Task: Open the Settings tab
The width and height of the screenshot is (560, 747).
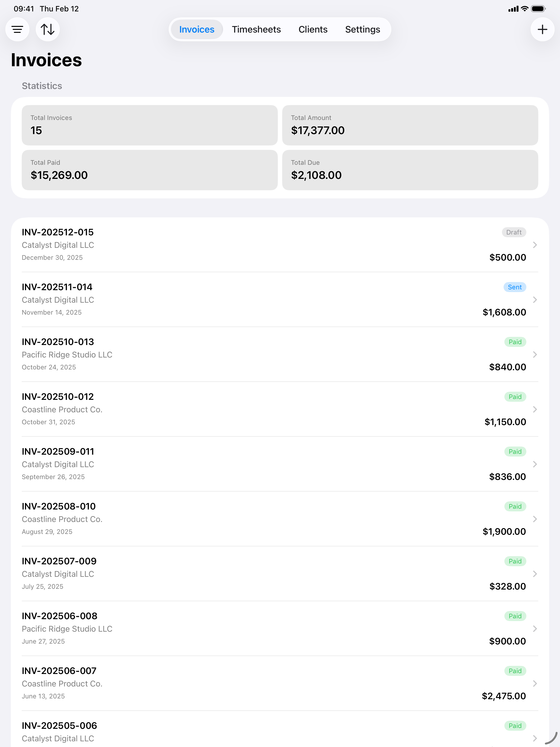Action: 362,29
